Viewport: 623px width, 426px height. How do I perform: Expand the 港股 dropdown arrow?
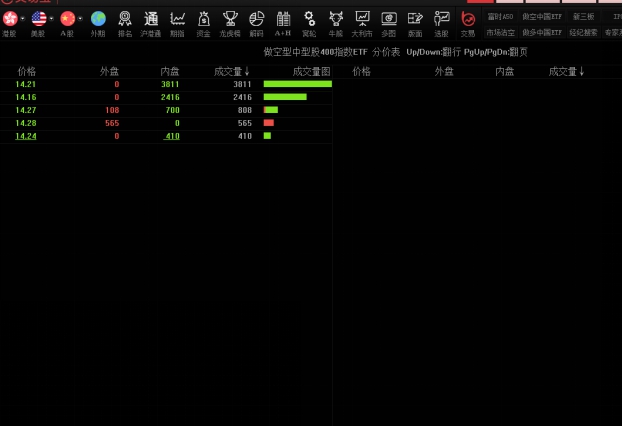click(x=22, y=18)
